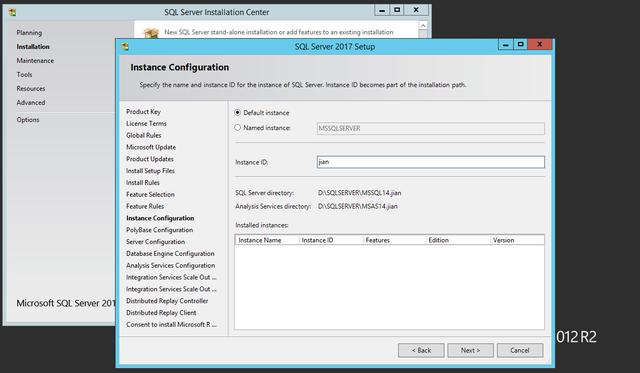Cancel the SQL Server 2017 Setup
640x373 pixels.
[x=520, y=350]
